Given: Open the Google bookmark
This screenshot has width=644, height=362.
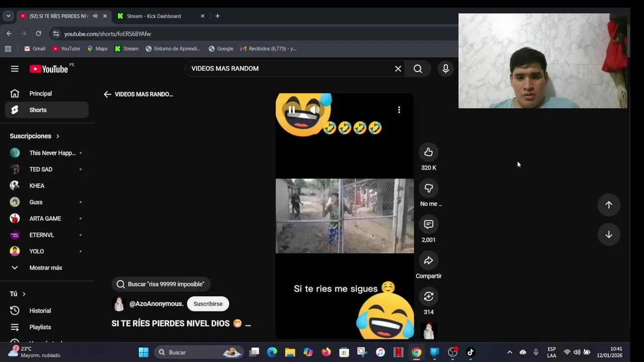Looking at the screenshot, I should pyautogui.click(x=221, y=49).
